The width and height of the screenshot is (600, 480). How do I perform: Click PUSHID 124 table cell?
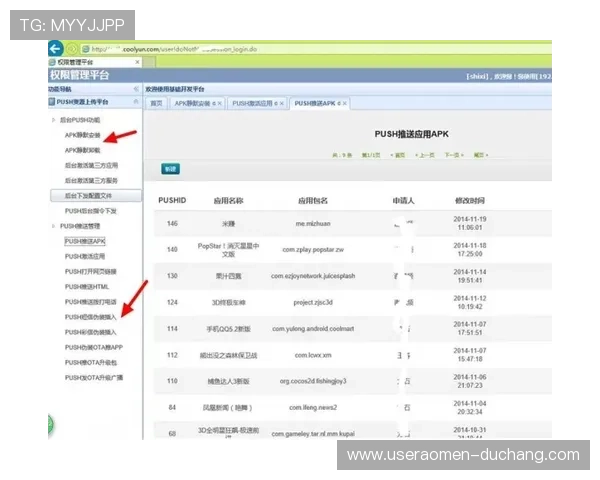click(x=172, y=302)
